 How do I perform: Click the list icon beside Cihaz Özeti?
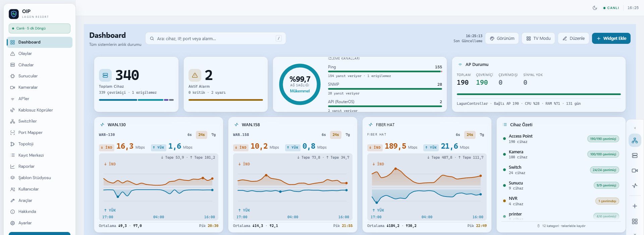pyautogui.click(x=505, y=125)
